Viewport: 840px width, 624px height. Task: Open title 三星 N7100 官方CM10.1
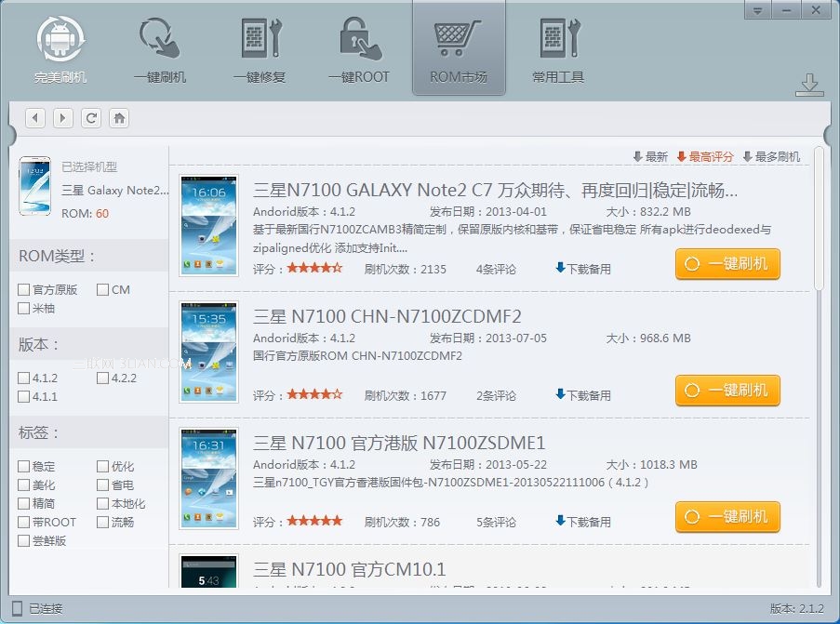click(x=349, y=569)
